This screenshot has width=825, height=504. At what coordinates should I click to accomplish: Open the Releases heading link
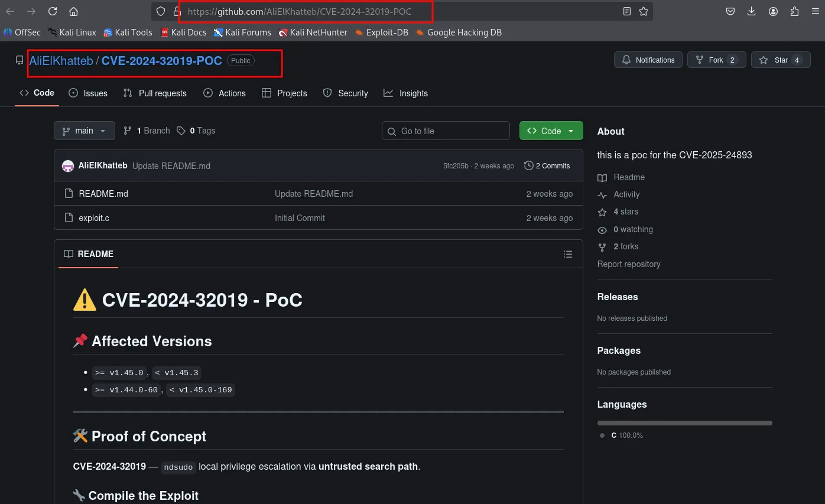[618, 297]
